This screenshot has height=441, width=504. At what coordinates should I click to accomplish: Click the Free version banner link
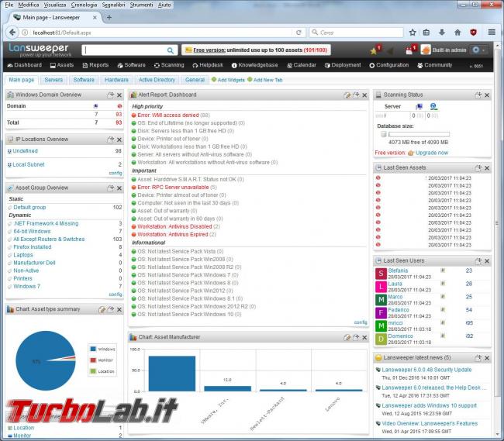(209, 50)
